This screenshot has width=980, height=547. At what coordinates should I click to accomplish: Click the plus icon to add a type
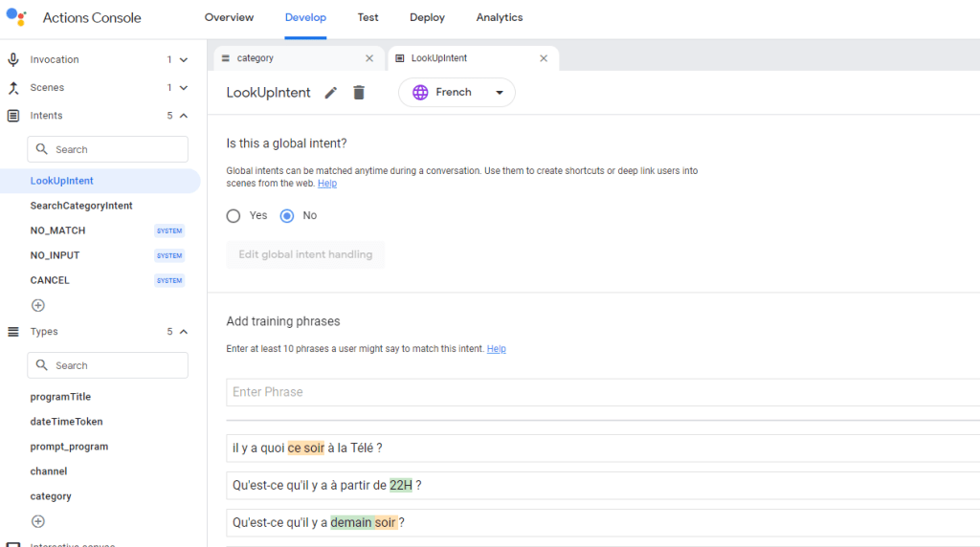pos(38,521)
